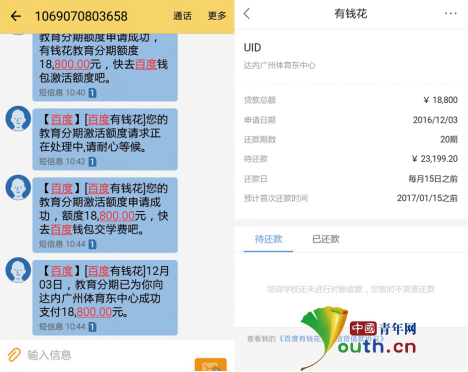The image size is (468, 372).
Task: Open the message 正在处理中,请耐心等候
Action: (x=105, y=139)
